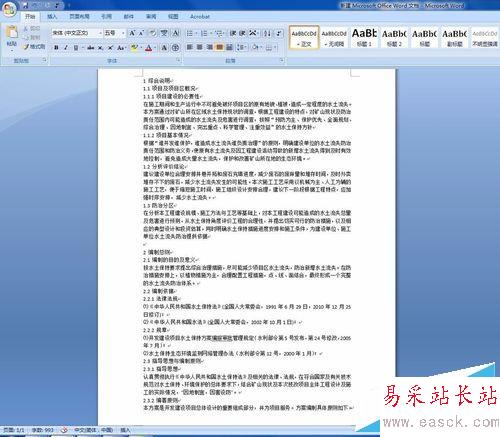Toggle Bold formatting
The height and width of the screenshot is (437, 500).
click(56, 48)
